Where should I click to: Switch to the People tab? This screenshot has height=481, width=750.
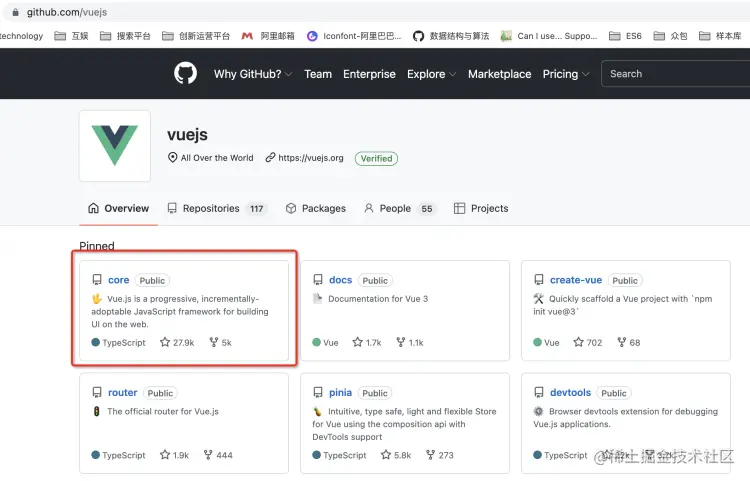pos(400,208)
